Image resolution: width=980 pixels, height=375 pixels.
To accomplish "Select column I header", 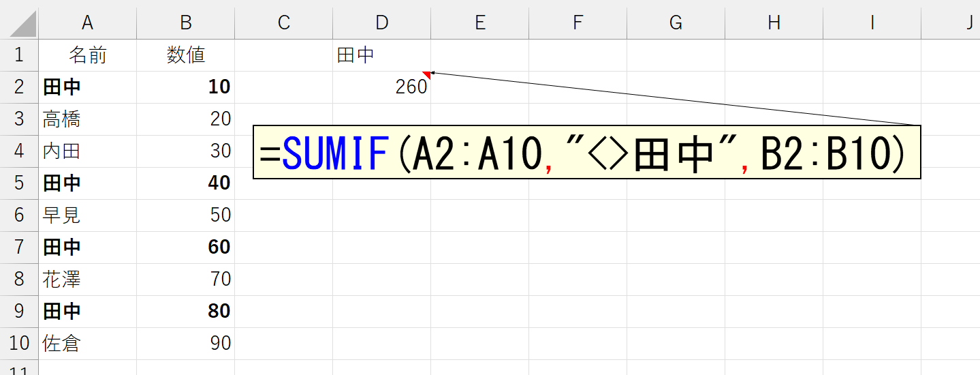I will (872, 22).
